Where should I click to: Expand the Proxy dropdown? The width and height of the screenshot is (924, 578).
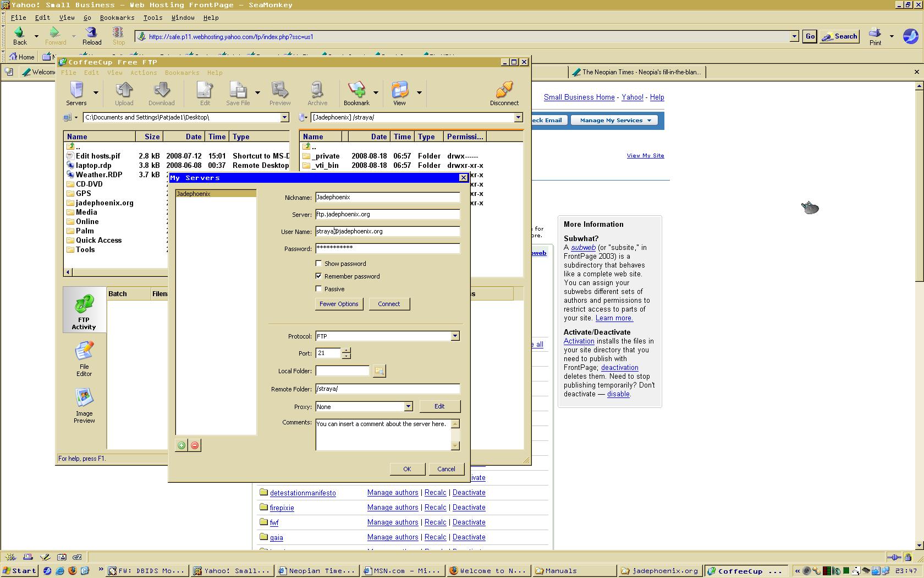click(408, 407)
